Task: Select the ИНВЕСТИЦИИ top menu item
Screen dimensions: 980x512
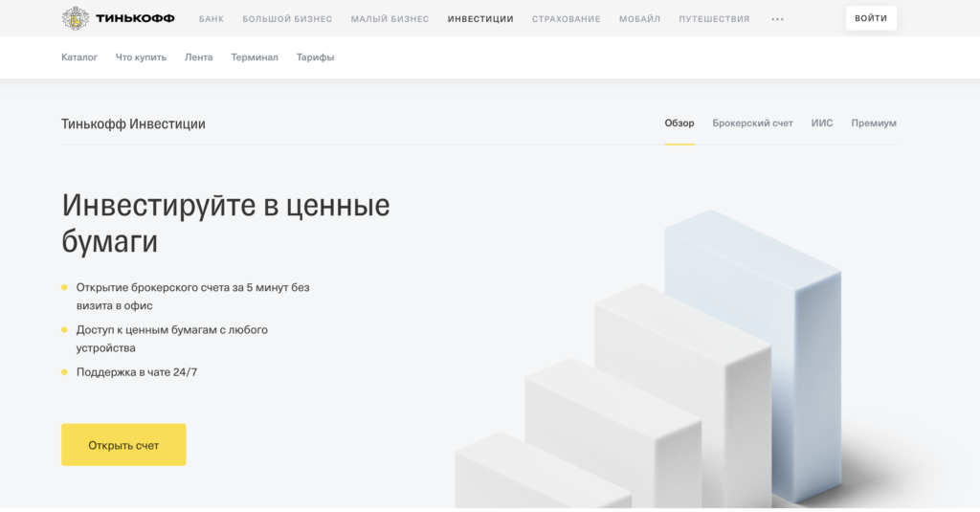Action: coord(480,19)
